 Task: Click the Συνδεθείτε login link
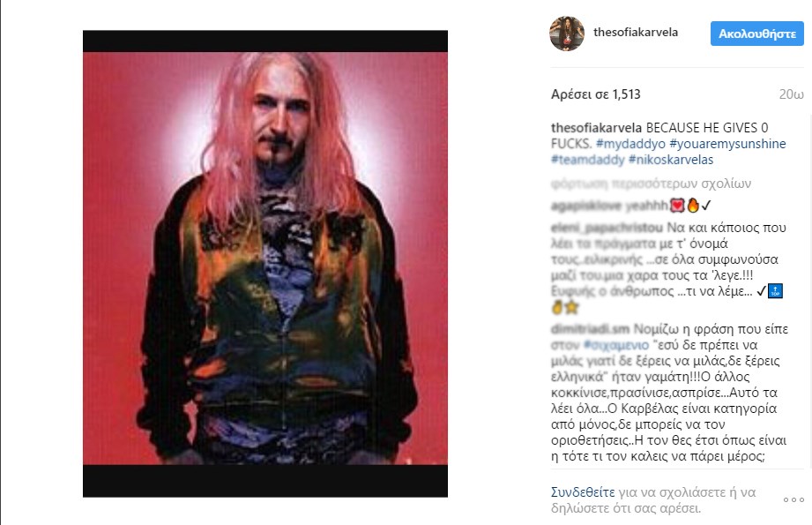click(583, 491)
